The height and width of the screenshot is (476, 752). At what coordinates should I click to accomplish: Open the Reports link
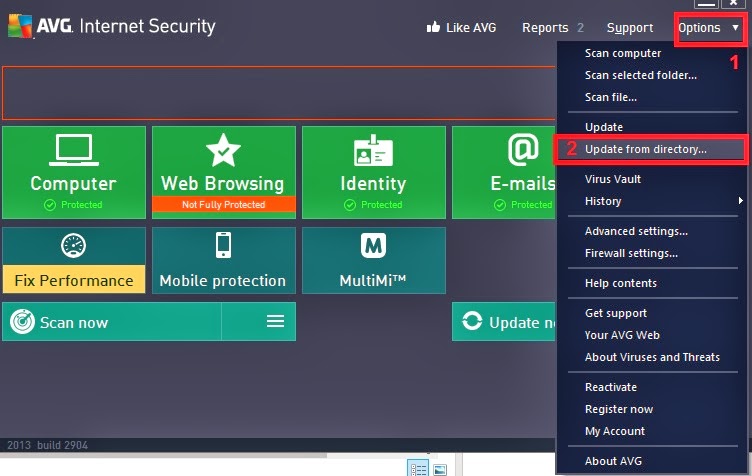tap(545, 28)
